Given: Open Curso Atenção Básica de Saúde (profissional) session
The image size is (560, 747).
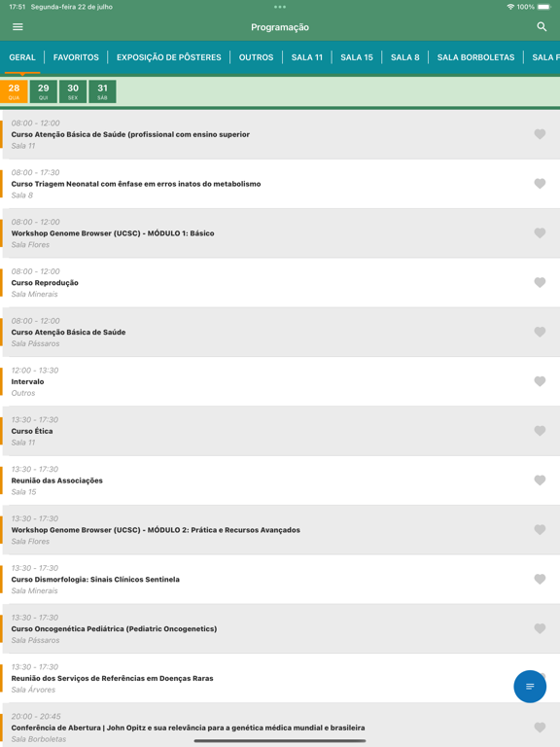Looking at the screenshot, I should (280, 134).
